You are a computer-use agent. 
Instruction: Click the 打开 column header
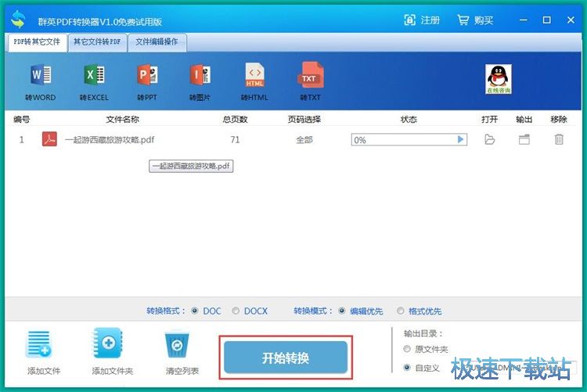click(490, 120)
